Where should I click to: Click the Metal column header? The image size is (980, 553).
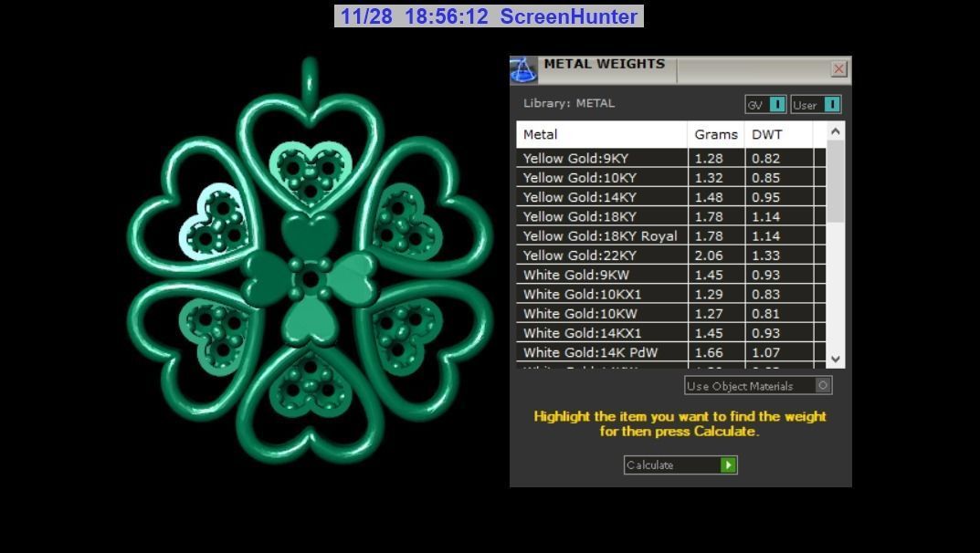[x=601, y=134]
